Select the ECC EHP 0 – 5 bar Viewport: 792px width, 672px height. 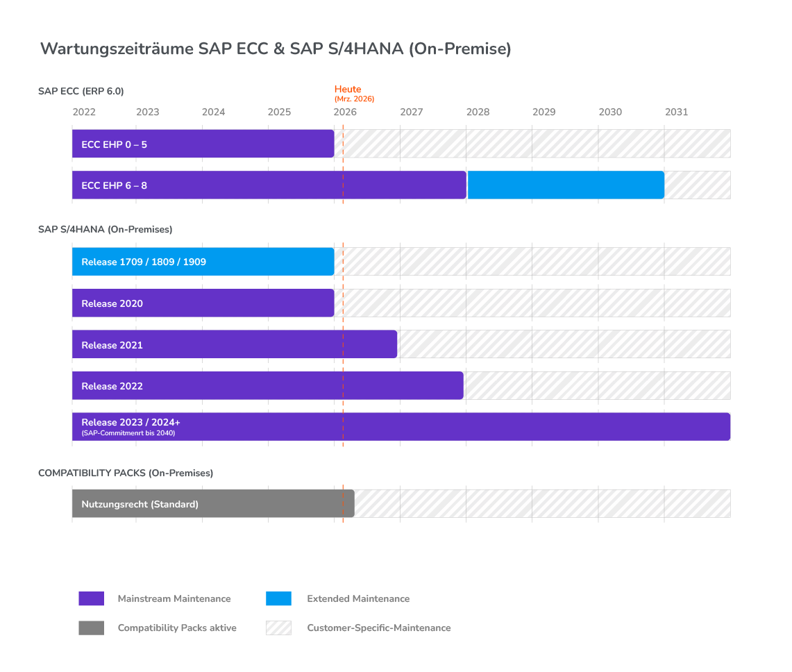pos(203,144)
